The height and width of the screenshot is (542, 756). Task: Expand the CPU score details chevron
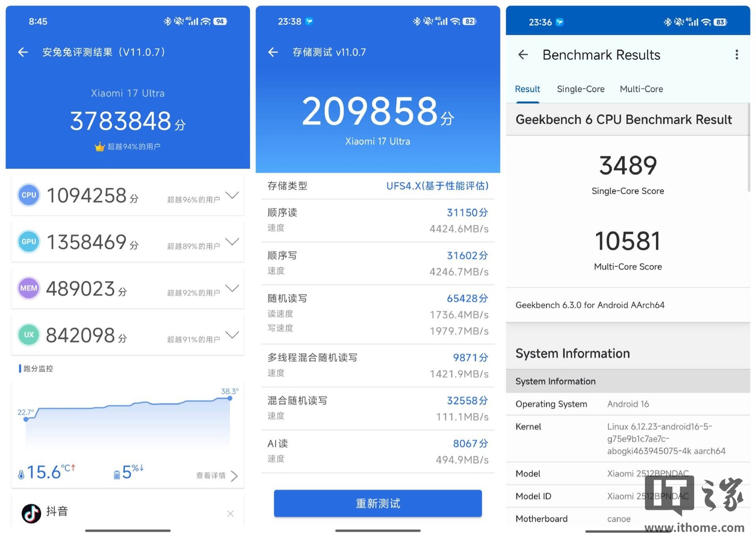click(232, 195)
